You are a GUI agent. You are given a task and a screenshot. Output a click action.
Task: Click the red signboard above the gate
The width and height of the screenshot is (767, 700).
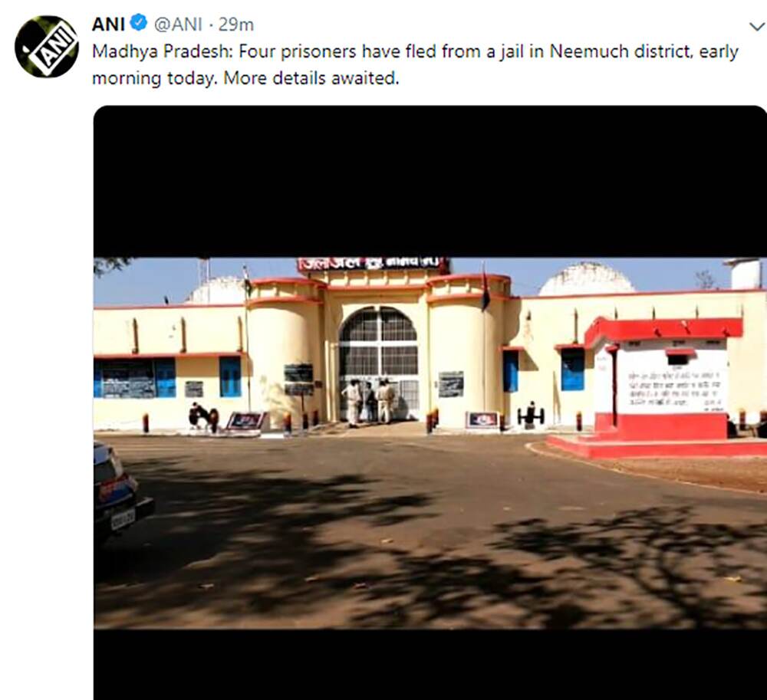pyautogui.click(x=371, y=265)
